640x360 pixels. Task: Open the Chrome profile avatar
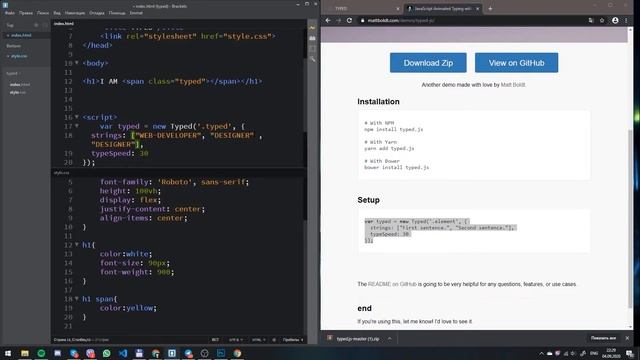tap(615, 20)
